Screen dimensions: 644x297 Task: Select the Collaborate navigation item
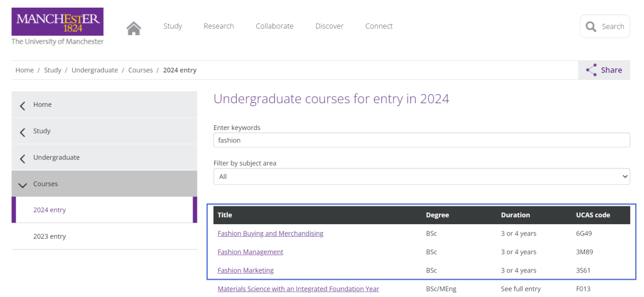[x=274, y=26]
